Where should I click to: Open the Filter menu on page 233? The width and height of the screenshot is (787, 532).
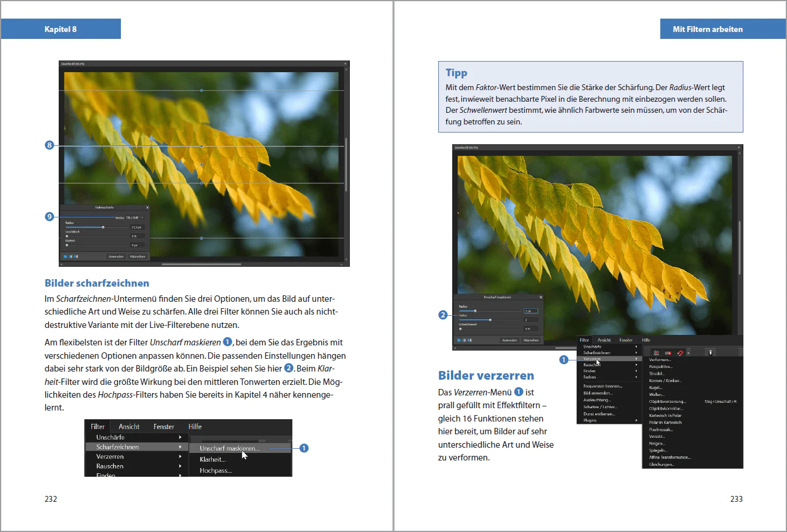(584, 340)
